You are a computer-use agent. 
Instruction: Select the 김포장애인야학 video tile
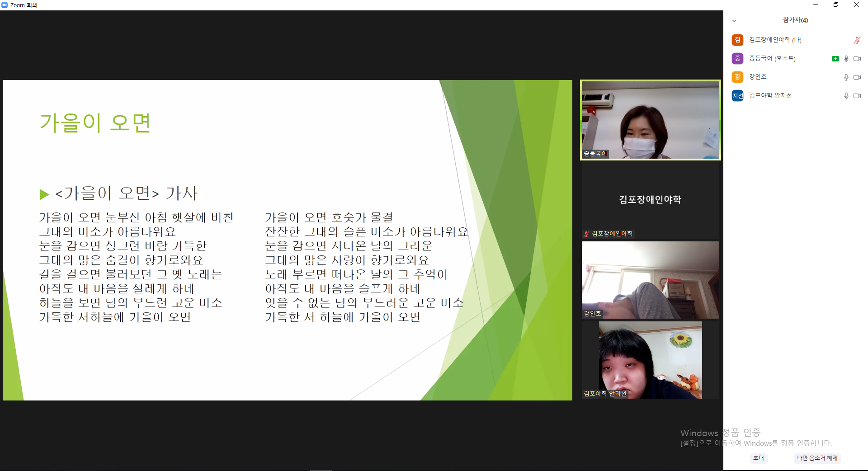(x=650, y=200)
